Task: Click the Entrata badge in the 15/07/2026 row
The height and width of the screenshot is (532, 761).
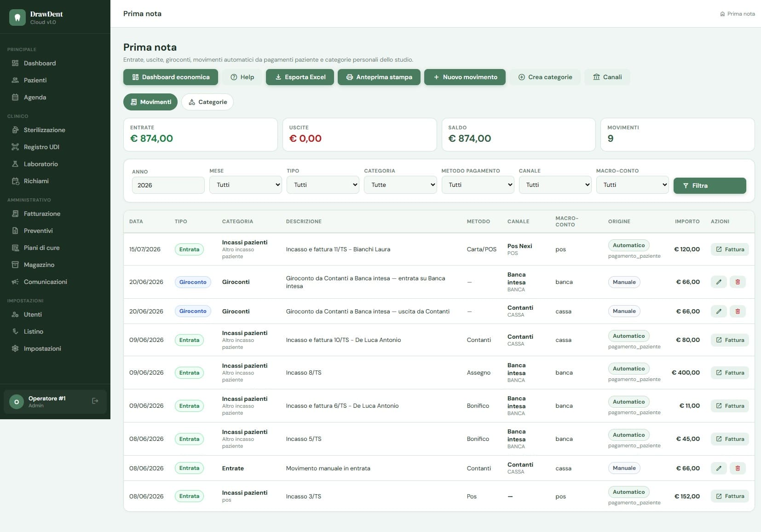Action: tap(189, 249)
